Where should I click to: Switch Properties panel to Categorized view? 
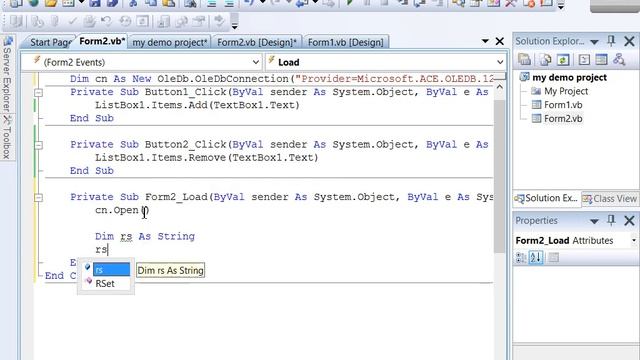[x=521, y=258]
